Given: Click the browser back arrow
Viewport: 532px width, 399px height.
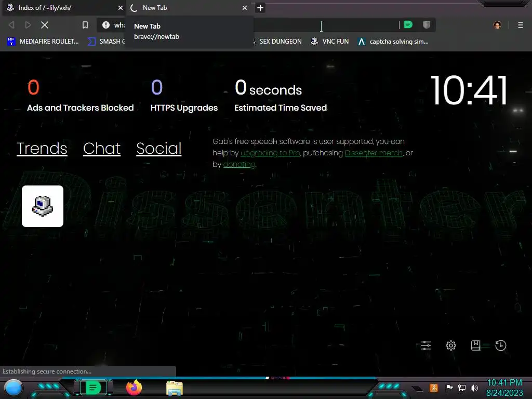Looking at the screenshot, I should 11,25.
